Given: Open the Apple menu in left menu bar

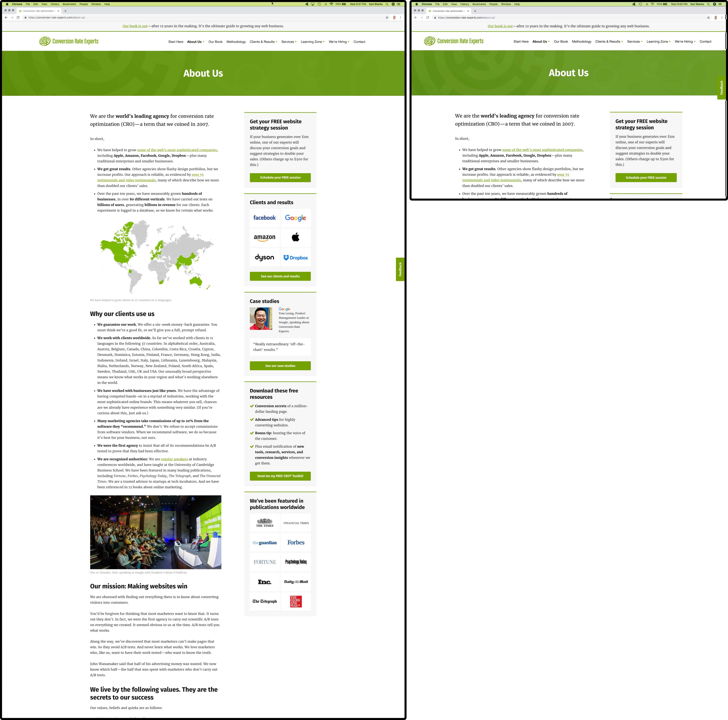Looking at the screenshot, I should [x=7, y=4].
